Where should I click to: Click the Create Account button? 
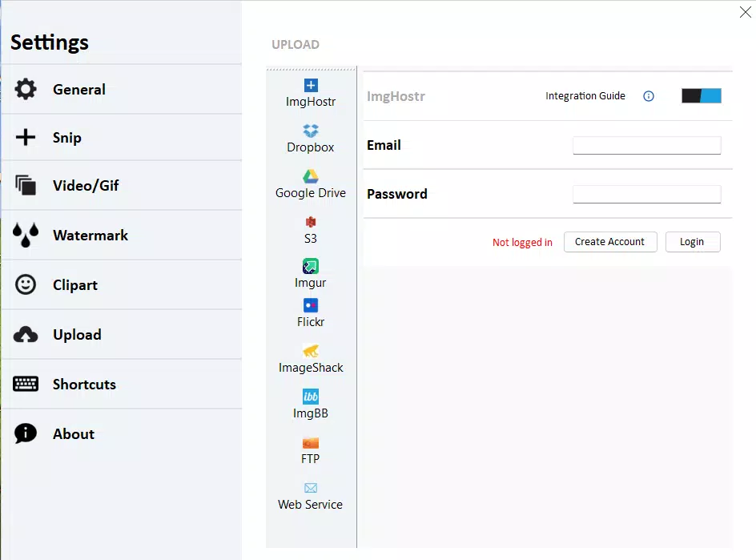tap(610, 242)
